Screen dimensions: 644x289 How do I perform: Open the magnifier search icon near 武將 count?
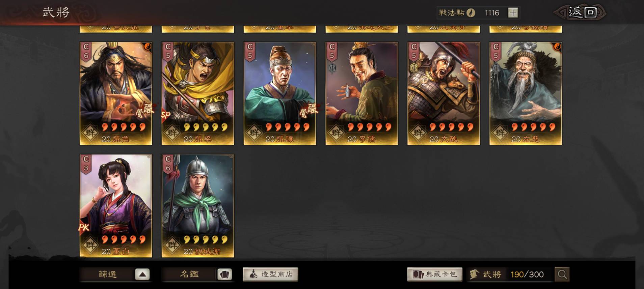coord(562,274)
